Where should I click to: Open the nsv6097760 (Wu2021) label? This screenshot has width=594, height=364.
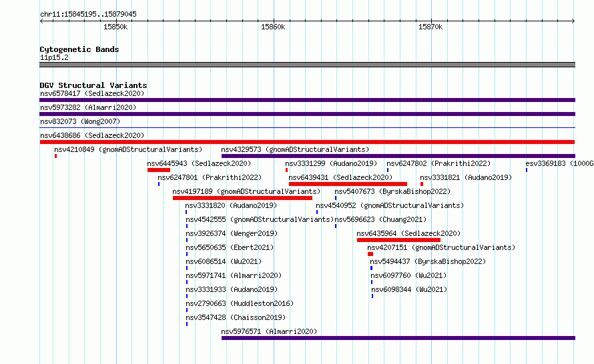pyautogui.click(x=408, y=275)
